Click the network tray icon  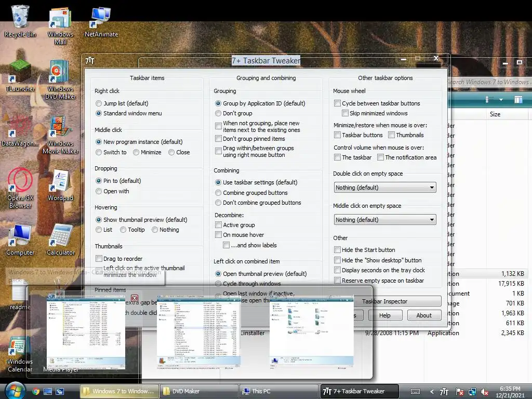coord(472,392)
